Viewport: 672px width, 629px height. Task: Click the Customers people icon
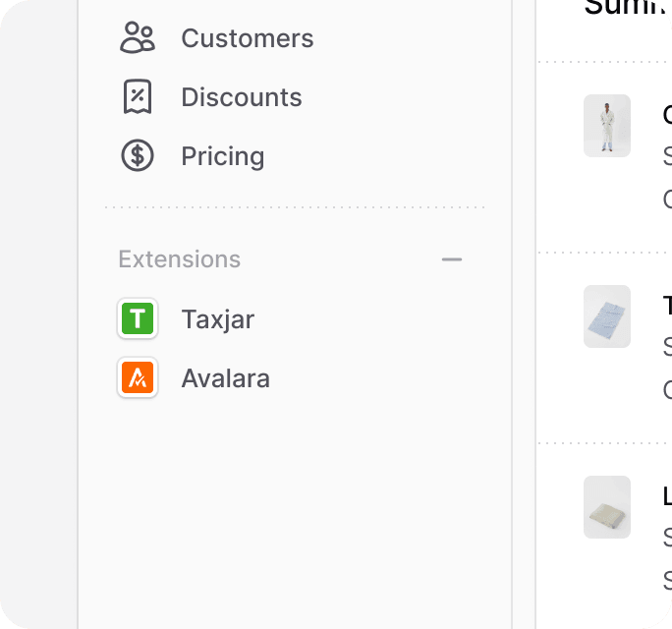(138, 37)
